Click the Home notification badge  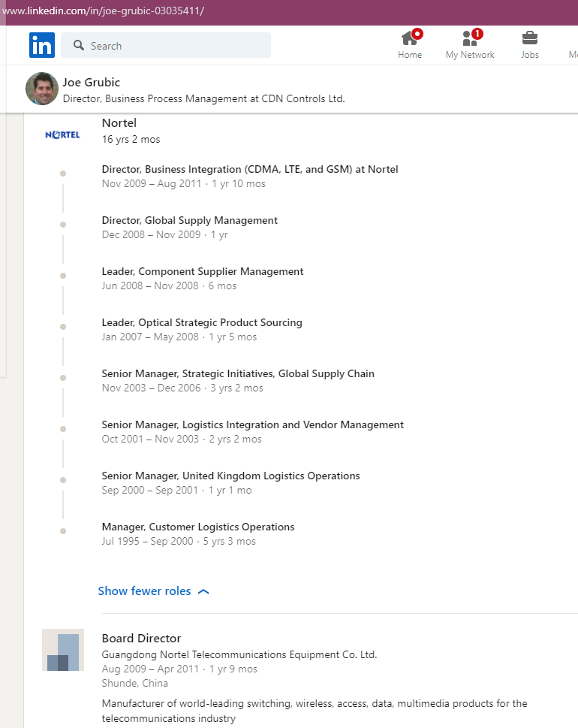click(417, 34)
